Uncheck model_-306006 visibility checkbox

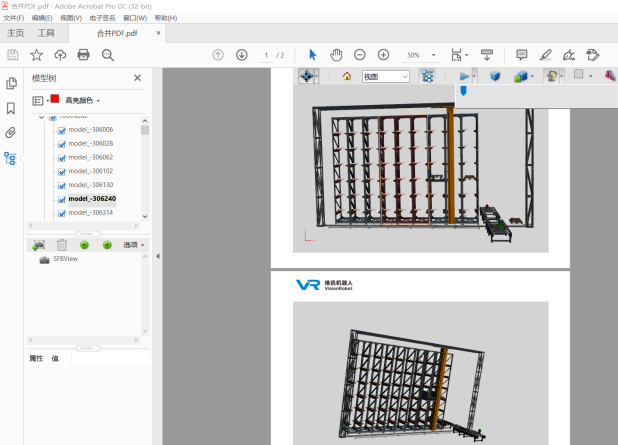(x=61, y=130)
